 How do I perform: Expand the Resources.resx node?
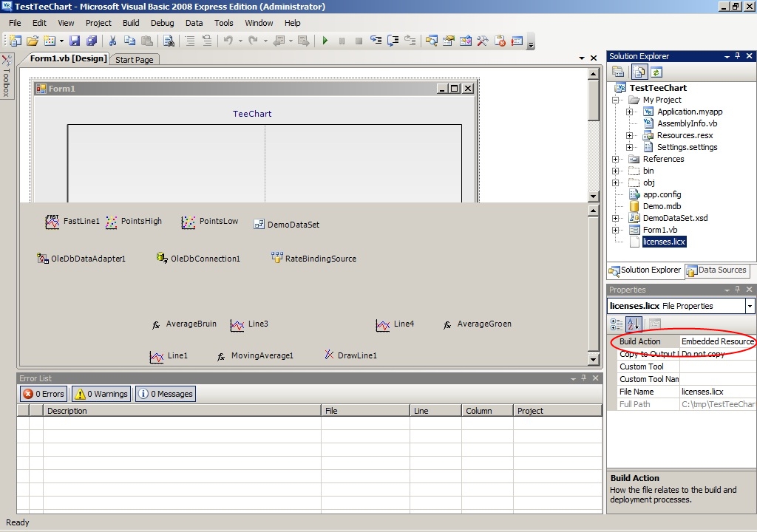coord(630,135)
